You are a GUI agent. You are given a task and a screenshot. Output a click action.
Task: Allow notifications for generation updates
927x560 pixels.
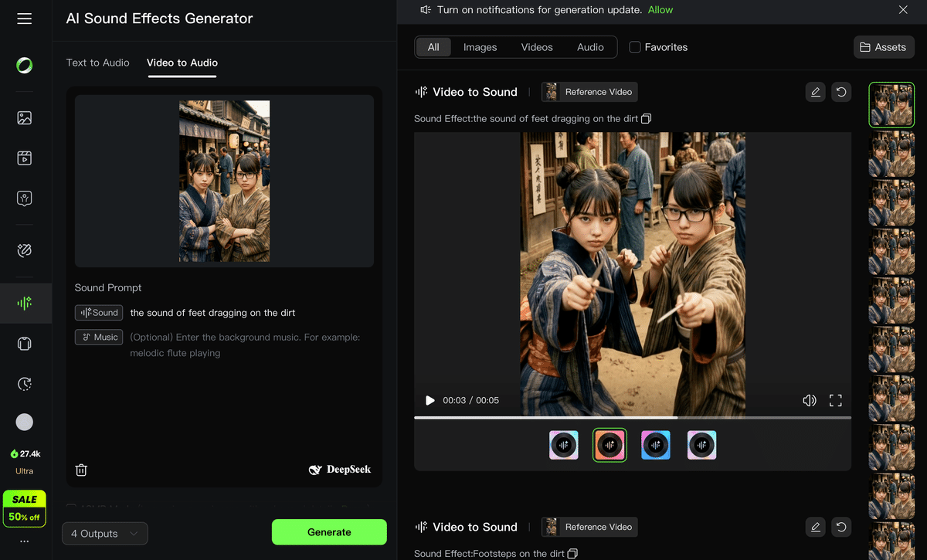[660, 10]
